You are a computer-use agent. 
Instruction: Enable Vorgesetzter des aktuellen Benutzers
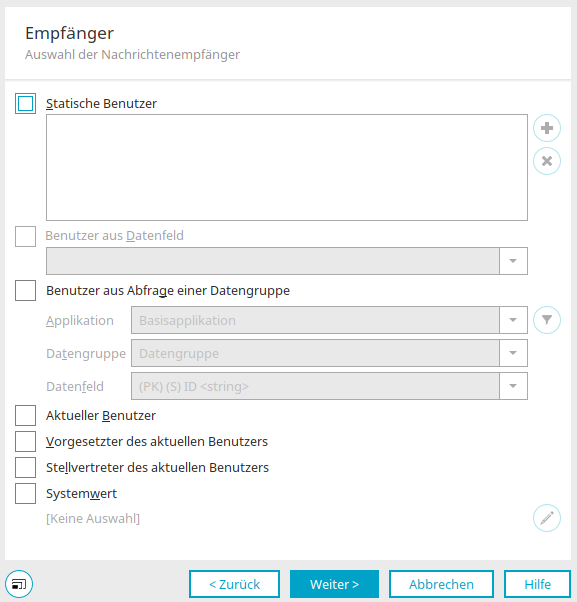tap(25, 442)
